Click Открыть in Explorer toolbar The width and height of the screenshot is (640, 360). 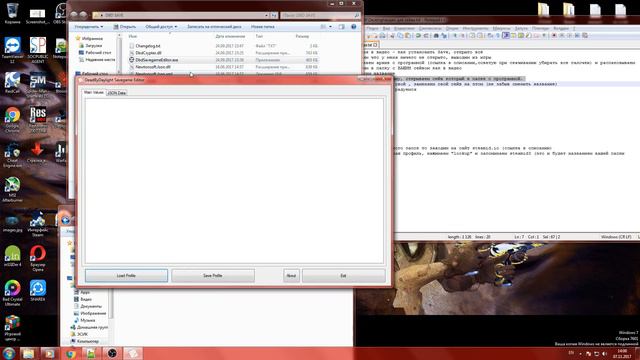pos(124,27)
